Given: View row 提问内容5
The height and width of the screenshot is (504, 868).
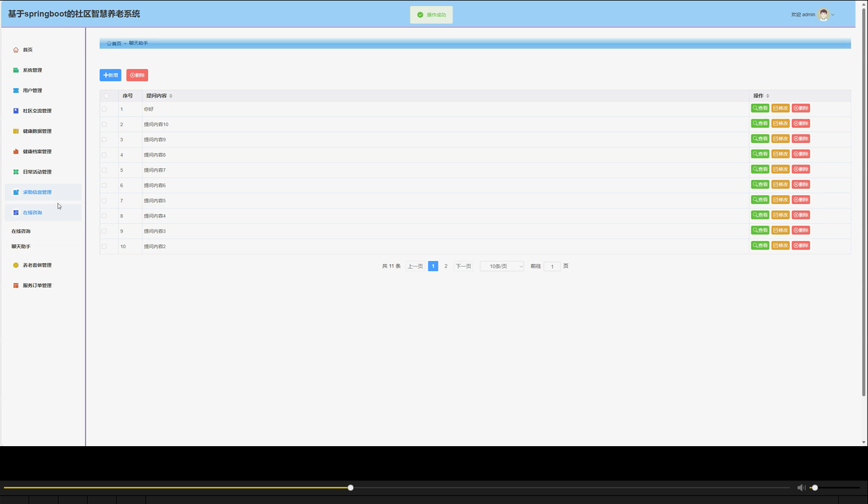Looking at the screenshot, I should 760,200.
